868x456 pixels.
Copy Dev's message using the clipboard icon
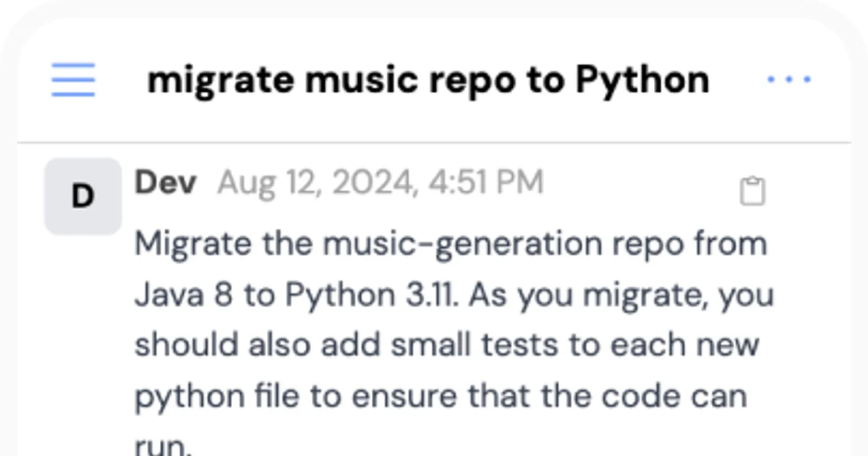pos(752,191)
